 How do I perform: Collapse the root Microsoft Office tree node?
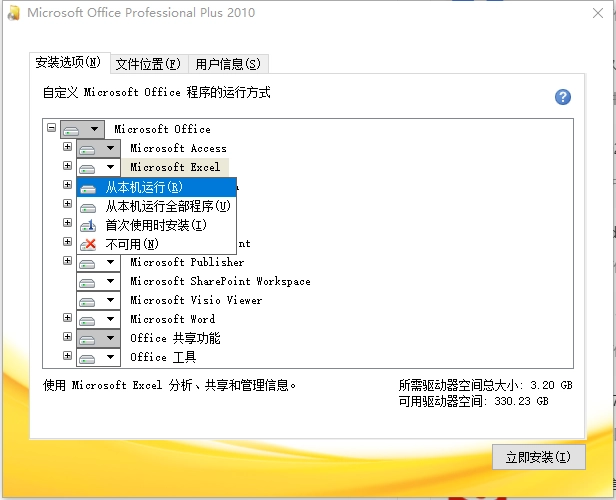(52, 129)
